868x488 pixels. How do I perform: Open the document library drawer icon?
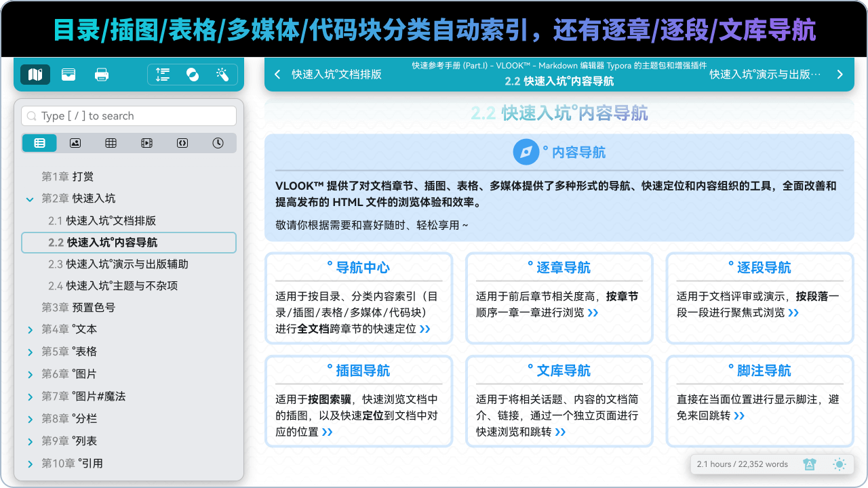(x=68, y=75)
